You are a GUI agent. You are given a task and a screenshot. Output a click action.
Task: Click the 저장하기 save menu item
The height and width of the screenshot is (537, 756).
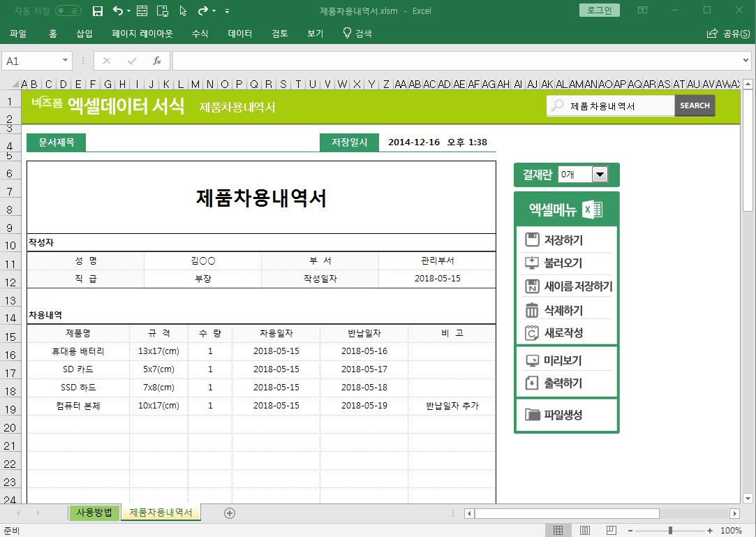563,240
